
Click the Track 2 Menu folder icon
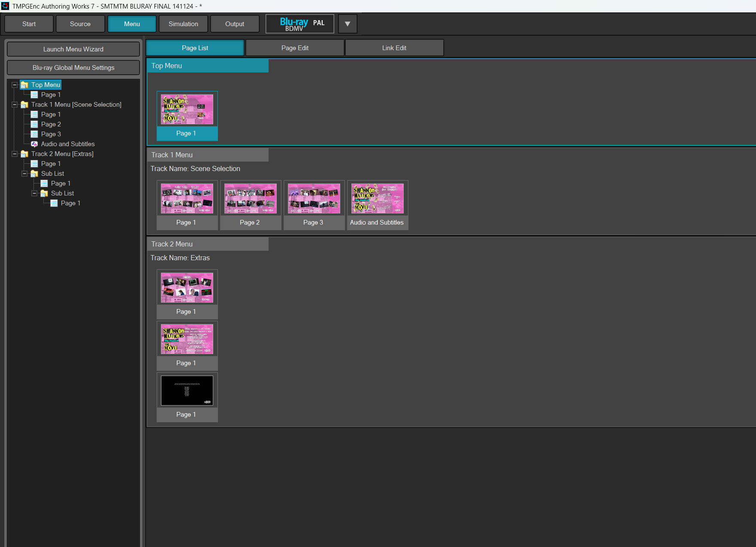coord(24,154)
